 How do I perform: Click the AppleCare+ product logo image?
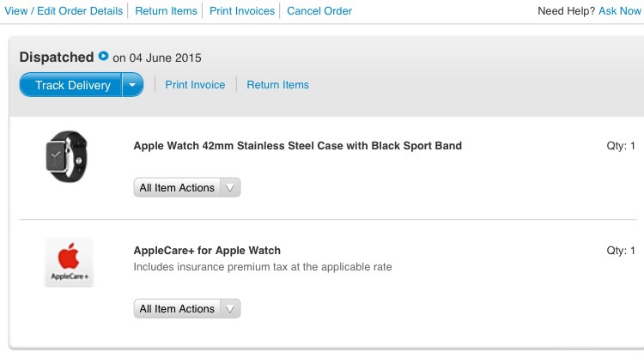click(x=69, y=262)
